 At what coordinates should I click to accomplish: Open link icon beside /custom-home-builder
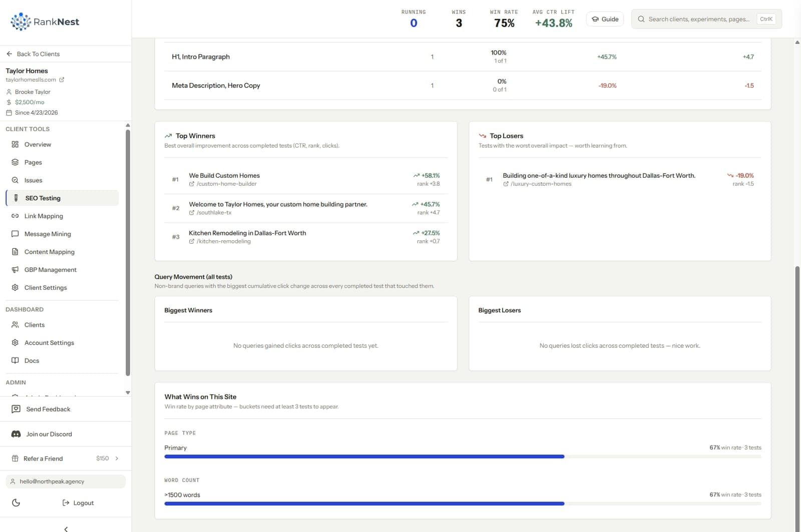(x=192, y=184)
